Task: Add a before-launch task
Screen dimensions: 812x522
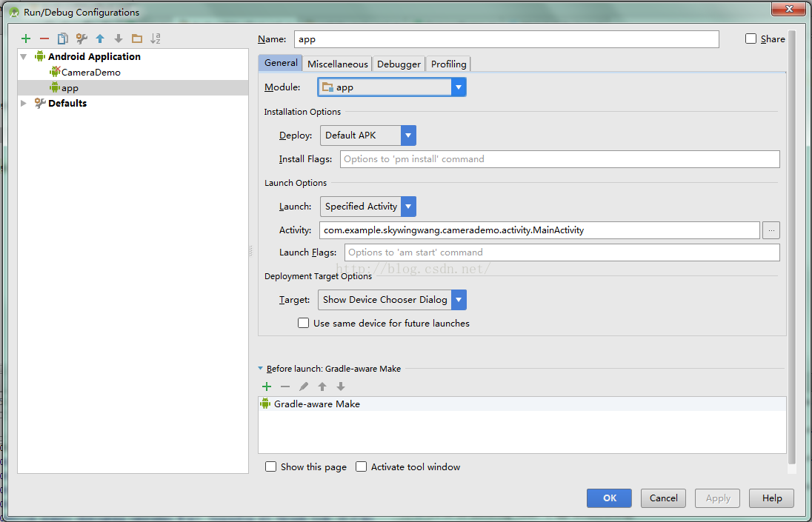Action: tap(267, 387)
